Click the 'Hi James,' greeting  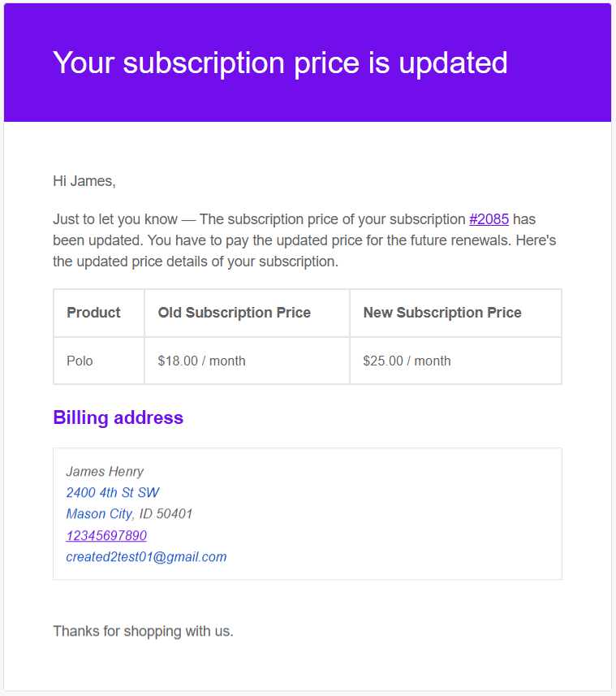[84, 181]
